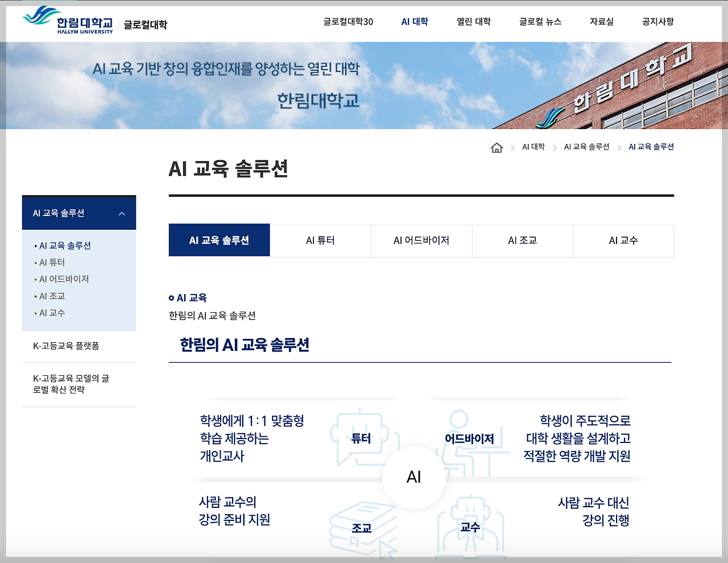Image resolution: width=728 pixels, height=563 pixels.
Task: Collapse the AI 교육 솔루션 sidebar menu
Action: pos(121,213)
